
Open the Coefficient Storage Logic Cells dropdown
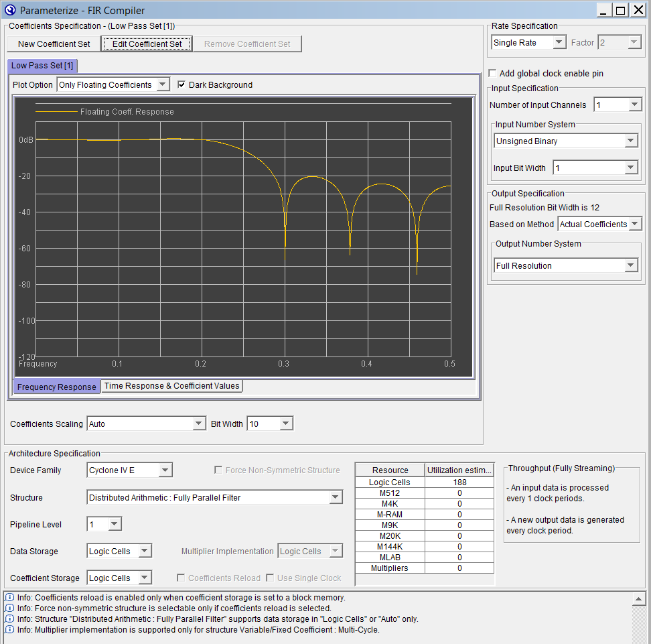click(x=144, y=578)
